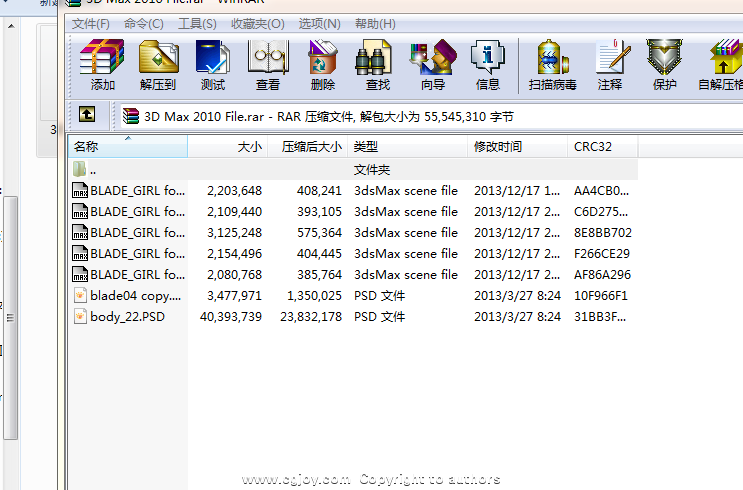The height and width of the screenshot is (490, 743).
Task: Open the Tools (工具) menu
Action: pyautogui.click(x=197, y=24)
